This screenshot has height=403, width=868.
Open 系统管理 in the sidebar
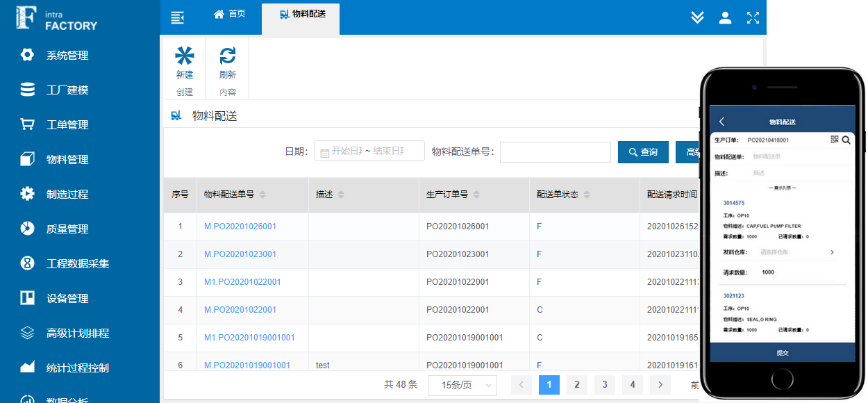(67, 56)
